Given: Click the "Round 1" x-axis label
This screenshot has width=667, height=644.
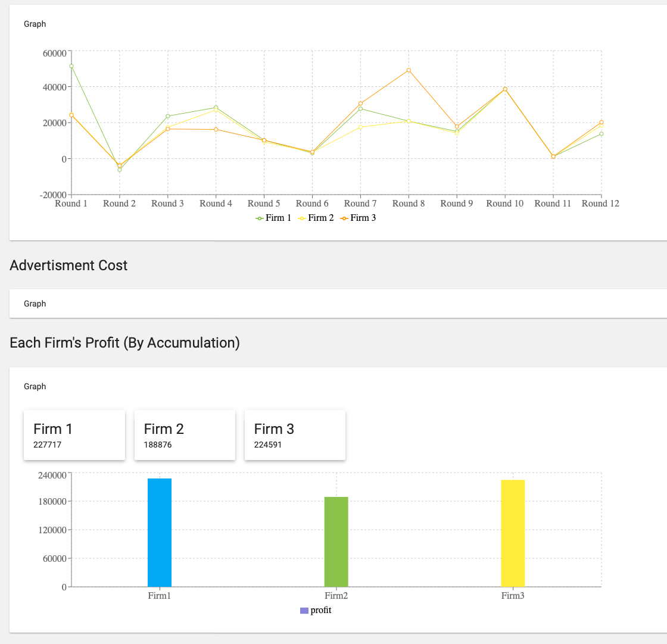Looking at the screenshot, I should pos(71,204).
